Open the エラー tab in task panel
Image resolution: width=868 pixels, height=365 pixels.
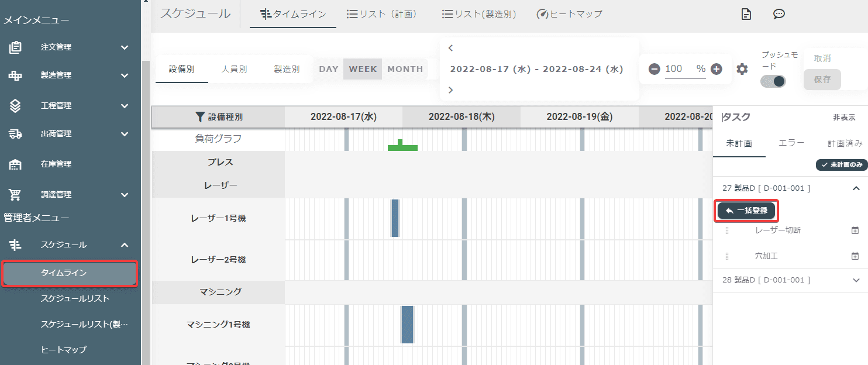tap(791, 143)
